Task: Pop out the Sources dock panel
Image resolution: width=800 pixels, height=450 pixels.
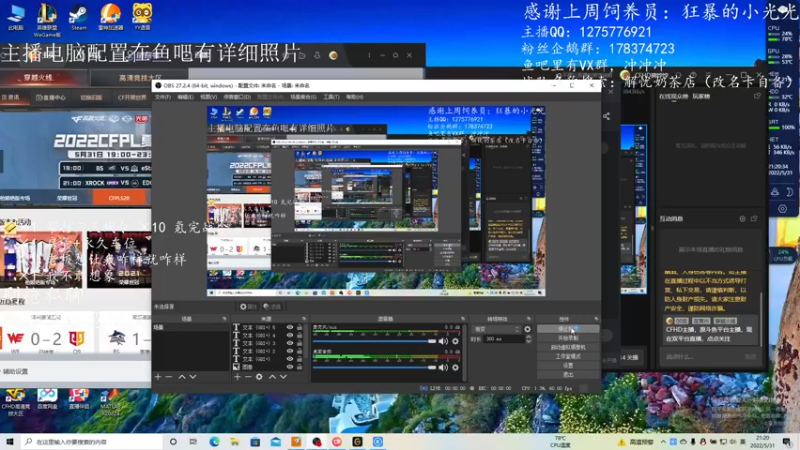Action: pos(304,319)
